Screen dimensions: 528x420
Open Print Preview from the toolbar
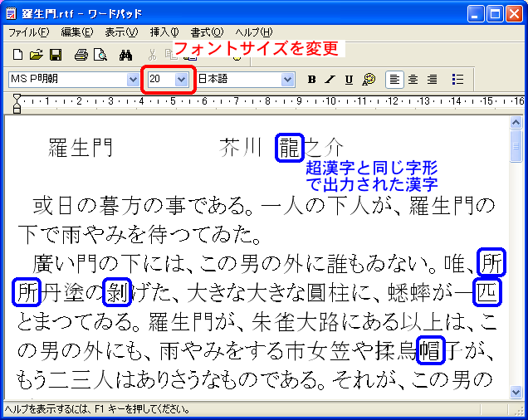(x=100, y=56)
